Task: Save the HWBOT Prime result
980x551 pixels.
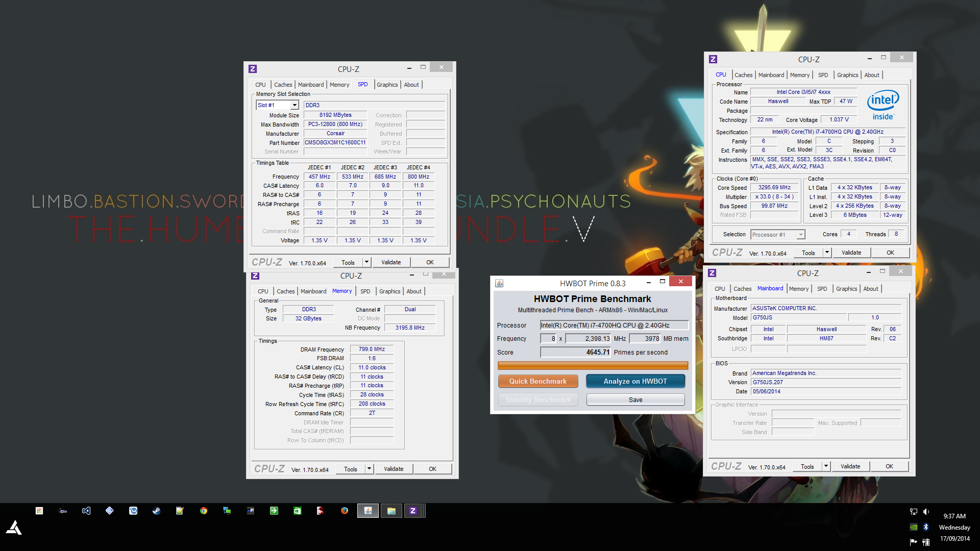Action: pyautogui.click(x=635, y=399)
